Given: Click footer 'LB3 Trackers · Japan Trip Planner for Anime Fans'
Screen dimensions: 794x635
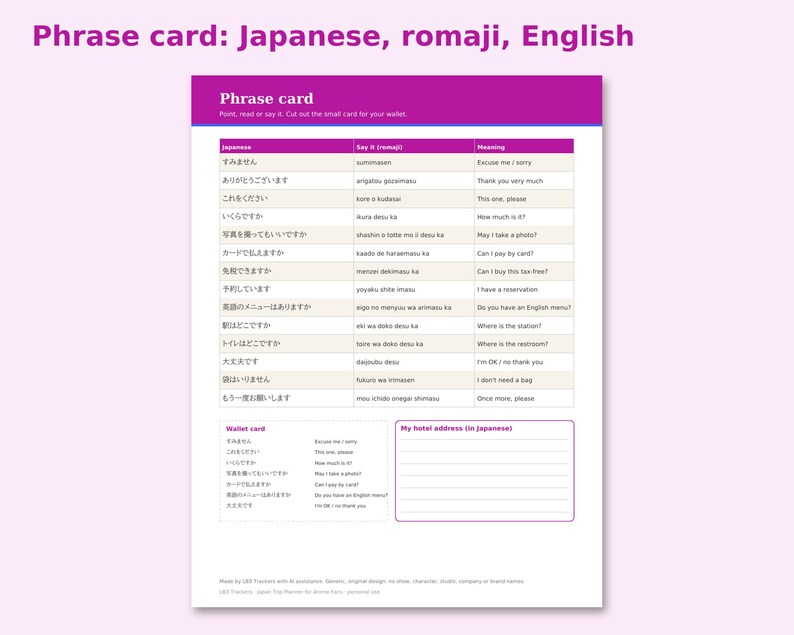Looking at the screenshot, I should click(299, 592).
